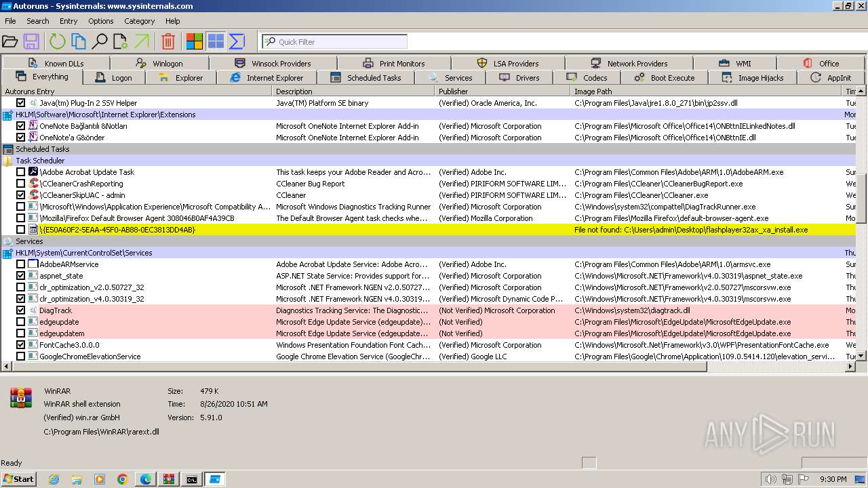Switch to the Internet Explorer tab
The height and width of the screenshot is (488, 868).
[x=267, y=77]
